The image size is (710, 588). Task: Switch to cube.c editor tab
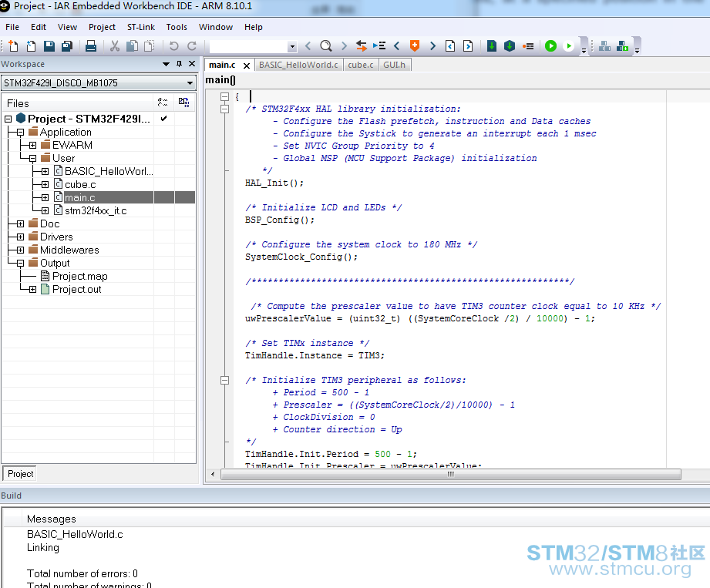click(361, 66)
